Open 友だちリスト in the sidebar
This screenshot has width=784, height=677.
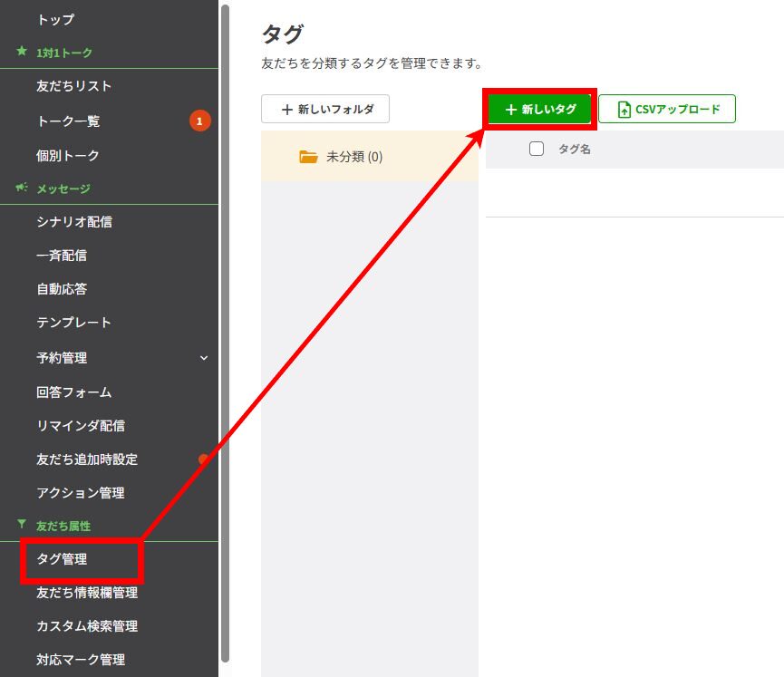(x=73, y=86)
